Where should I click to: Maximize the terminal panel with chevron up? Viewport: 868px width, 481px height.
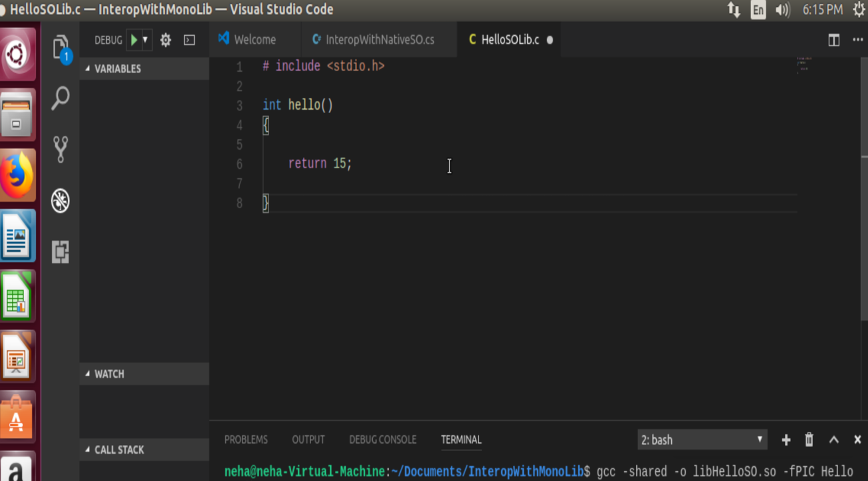[833, 440]
